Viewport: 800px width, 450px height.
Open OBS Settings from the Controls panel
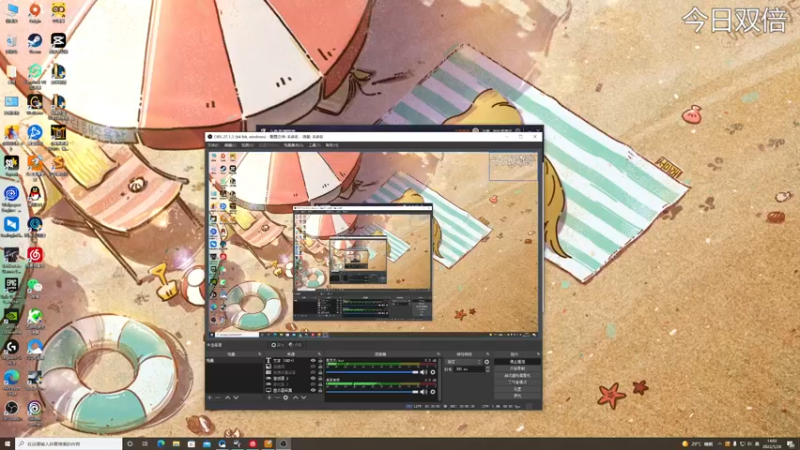pyautogui.click(x=517, y=389)
